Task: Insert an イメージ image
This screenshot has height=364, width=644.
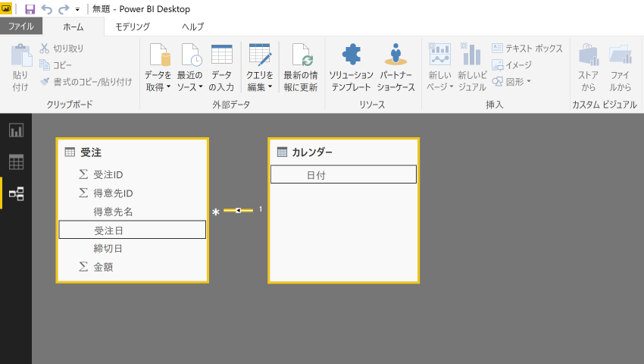Action: (512, 65)
